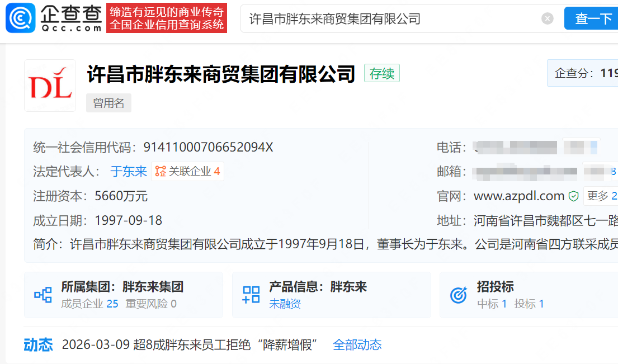Screen dimensions: 618x364
Task: Click inside the company name search field
Action: (x=391, y=19)
